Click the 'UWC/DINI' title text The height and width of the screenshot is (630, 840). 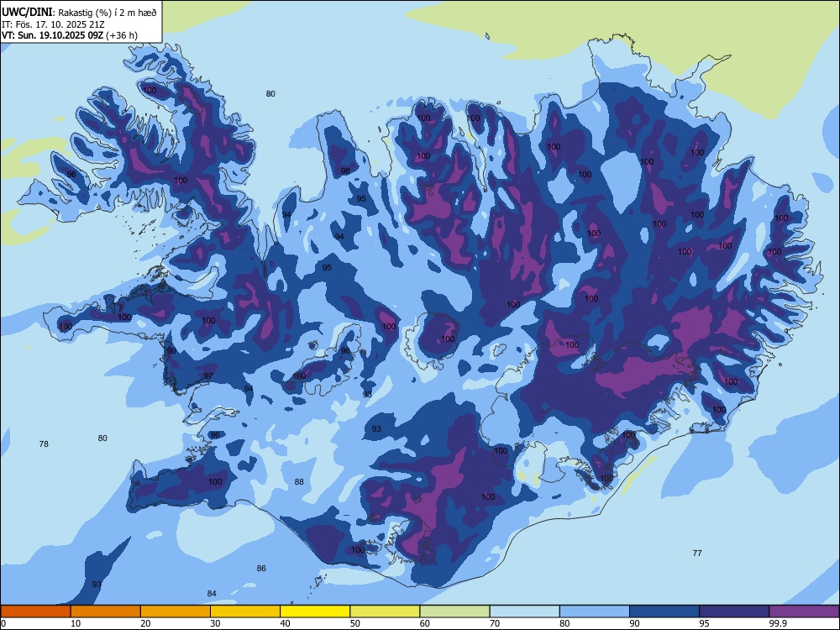point(27,12)
